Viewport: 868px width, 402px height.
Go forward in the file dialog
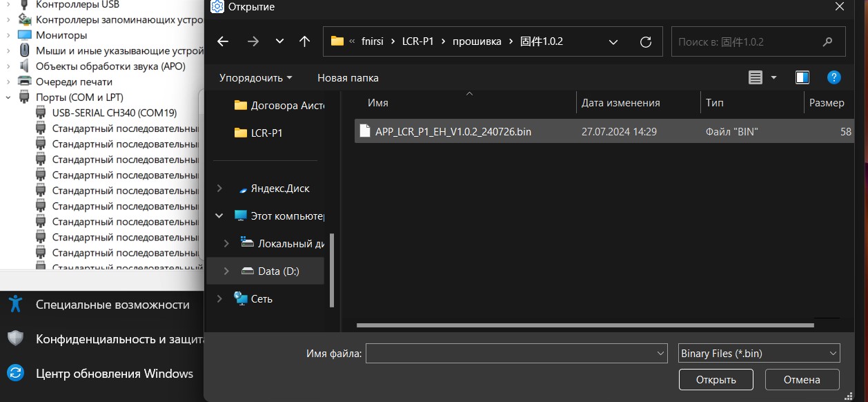point(253,41)
